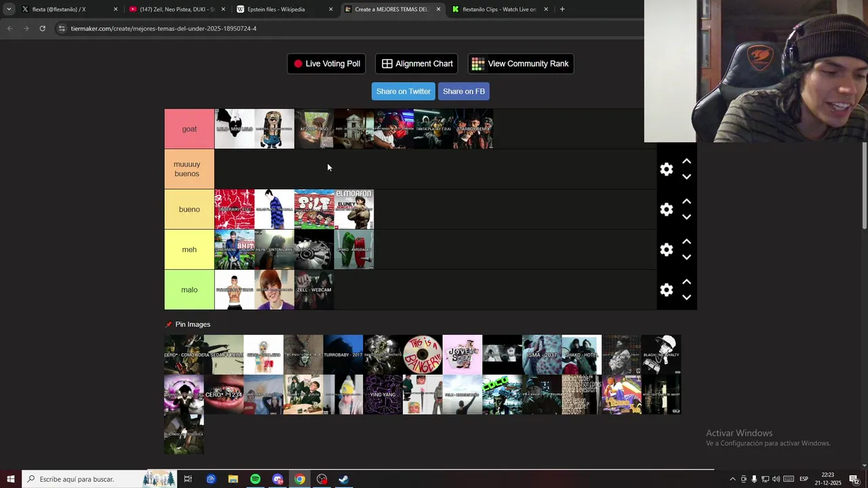Open microphone icon in system tray

[754, 479]
